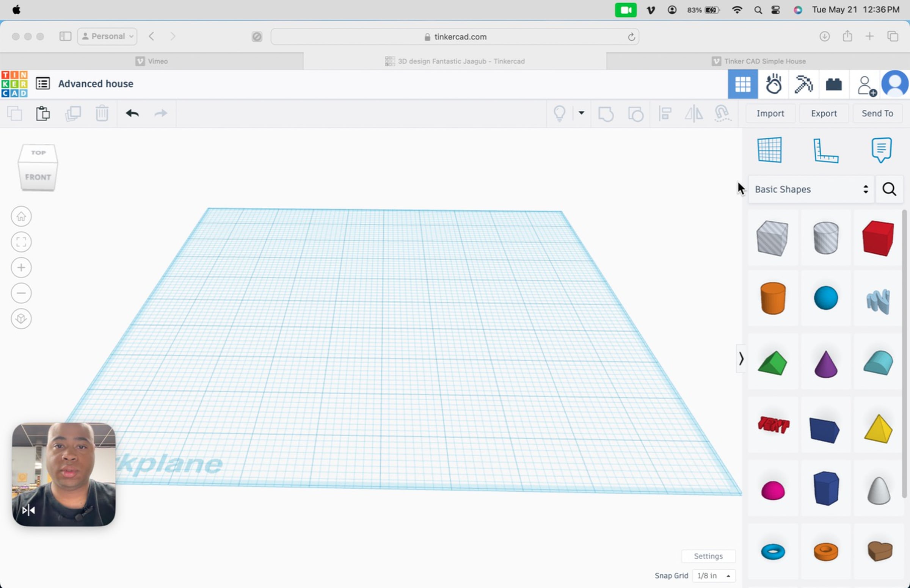Open the Notes tool

[881, 150]
